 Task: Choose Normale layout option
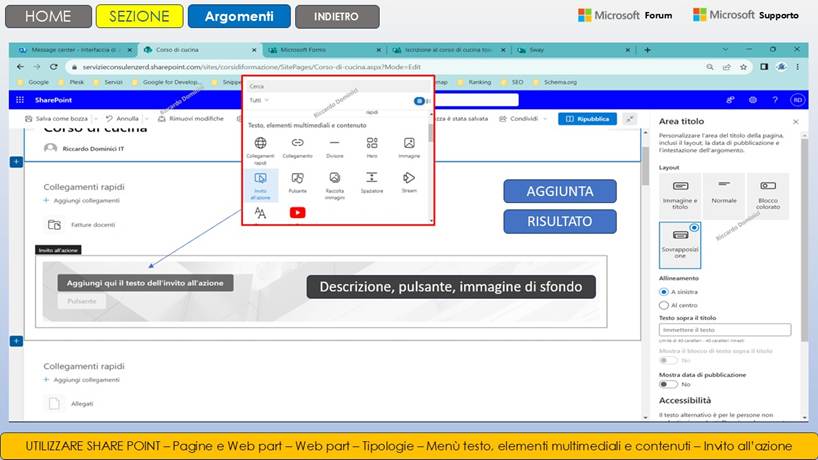tap(724, 196)
